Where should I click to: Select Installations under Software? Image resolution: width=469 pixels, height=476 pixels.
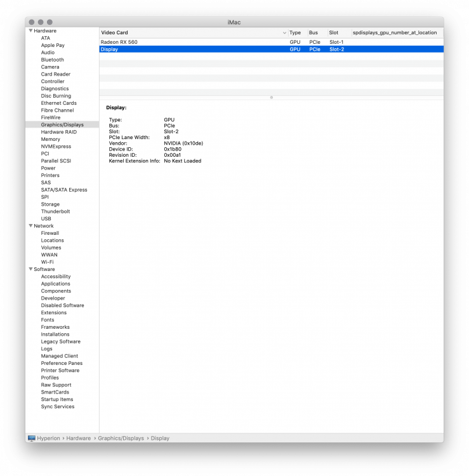(55, 334)
